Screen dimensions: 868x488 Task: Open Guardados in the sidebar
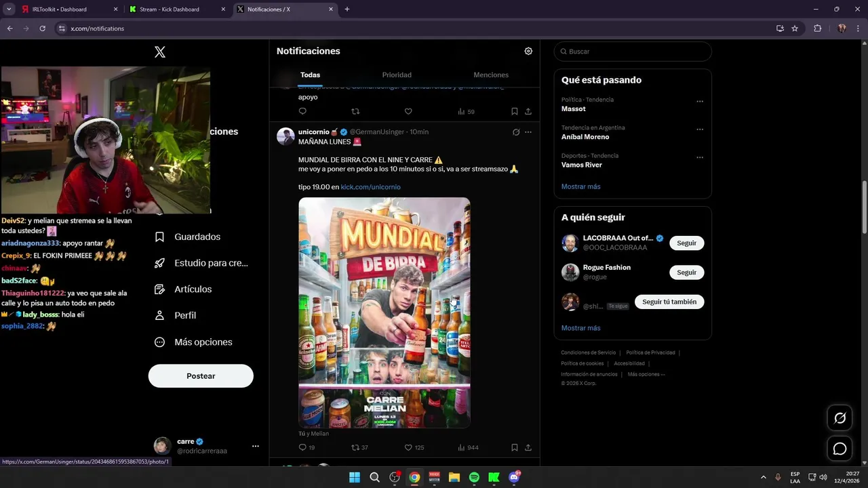(x=188, y=237)
